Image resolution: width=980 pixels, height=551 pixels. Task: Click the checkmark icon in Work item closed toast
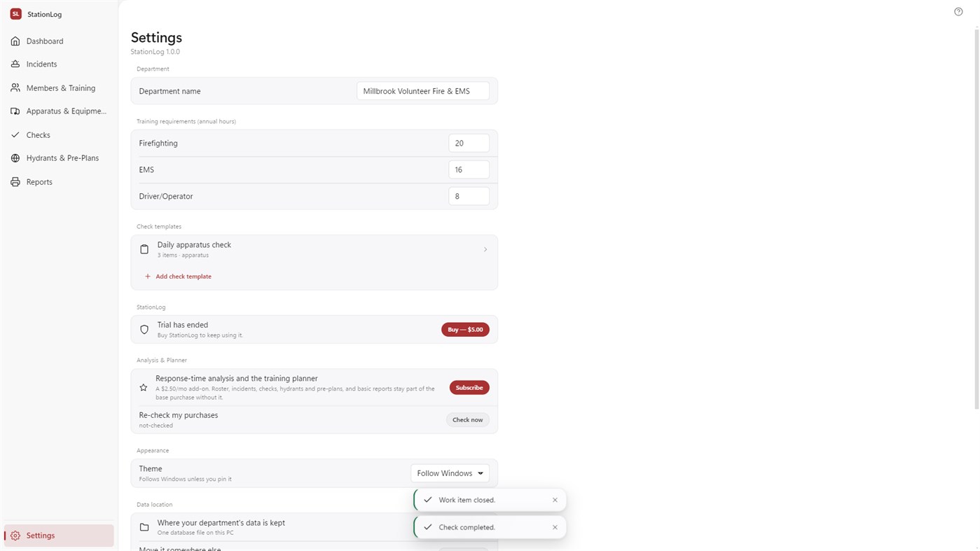pyautogui.click(x=428, y=500)
